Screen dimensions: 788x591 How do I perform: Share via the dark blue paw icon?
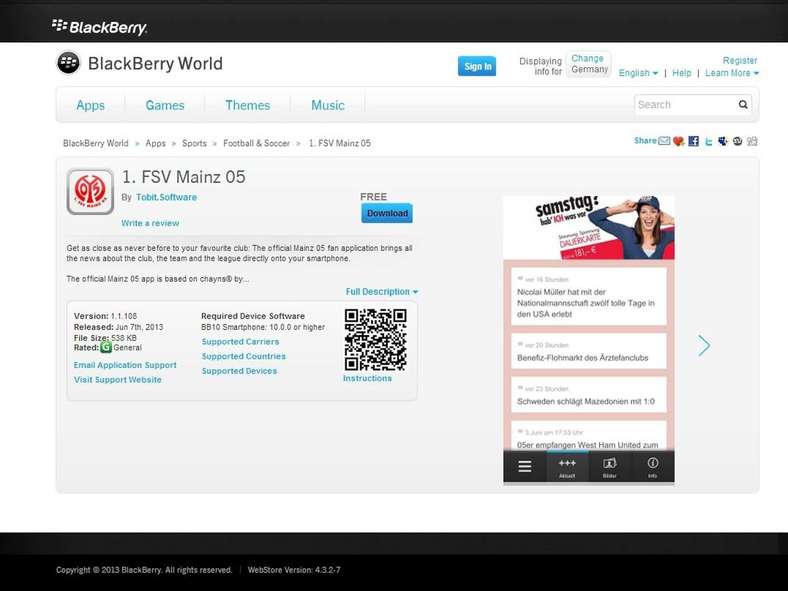click(723, 141)
